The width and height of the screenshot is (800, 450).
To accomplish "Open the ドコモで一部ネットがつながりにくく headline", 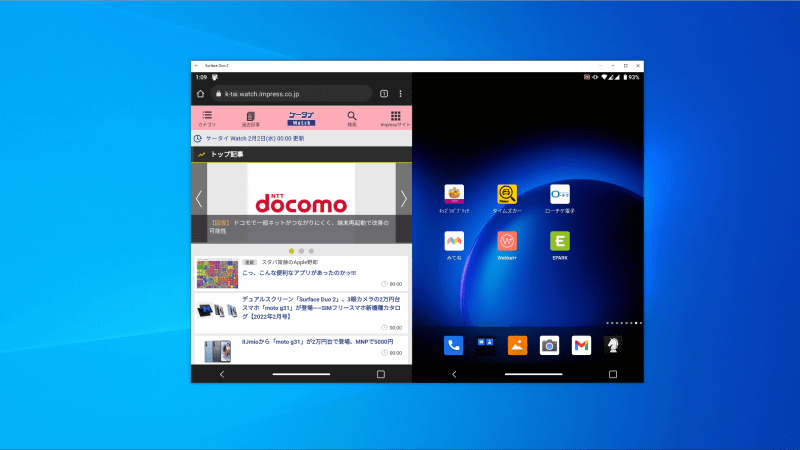I will 299,227.
